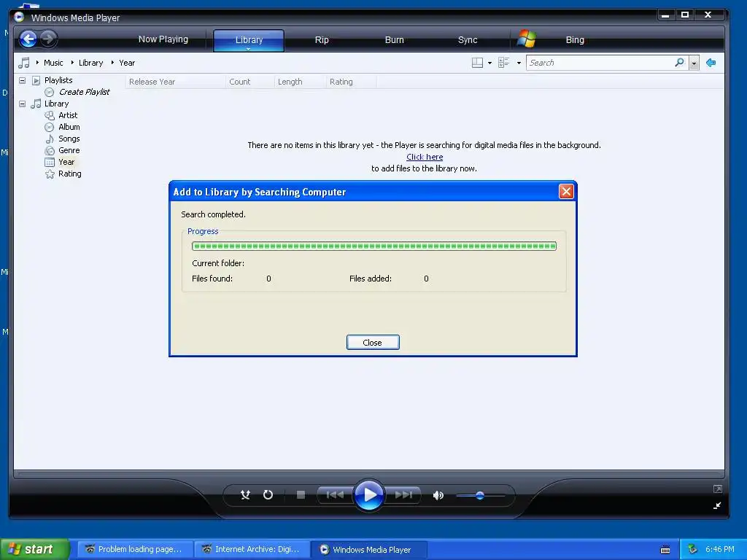Click the Forward navigation arrow
Viewport: 747px width, 560px height.
pos(48,39)
